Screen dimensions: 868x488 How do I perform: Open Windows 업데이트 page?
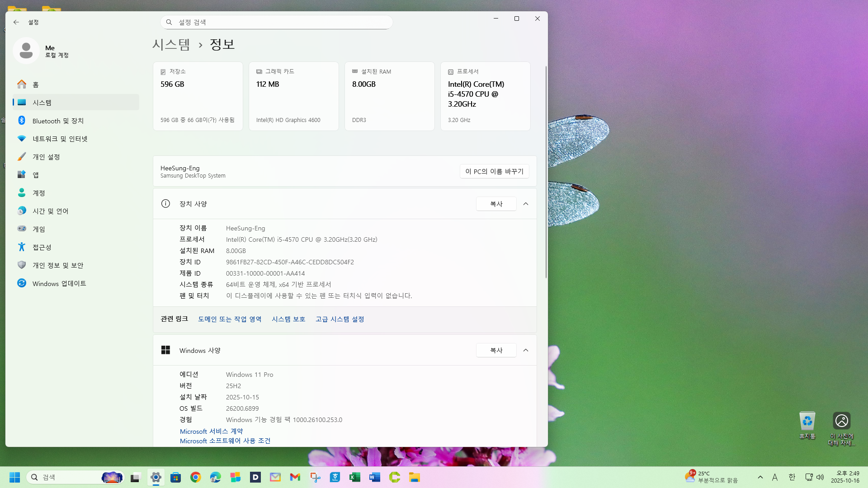tap(59, 283)
